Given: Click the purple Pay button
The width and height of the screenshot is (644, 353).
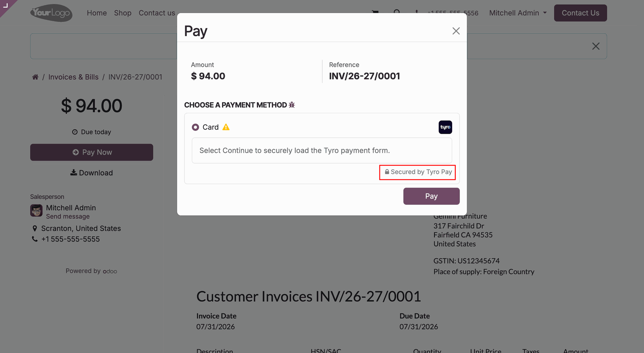Looking at the screenshot, I should click(x=431, y=196).
